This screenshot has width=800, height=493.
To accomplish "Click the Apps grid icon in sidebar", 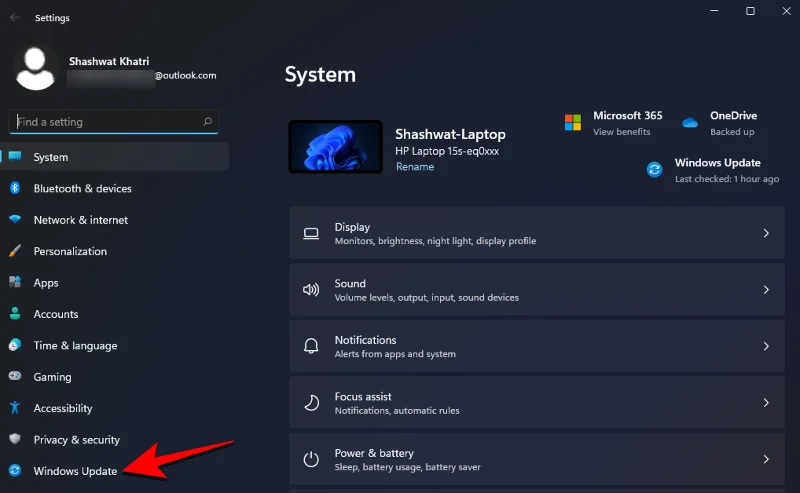I will coord(15,282).
